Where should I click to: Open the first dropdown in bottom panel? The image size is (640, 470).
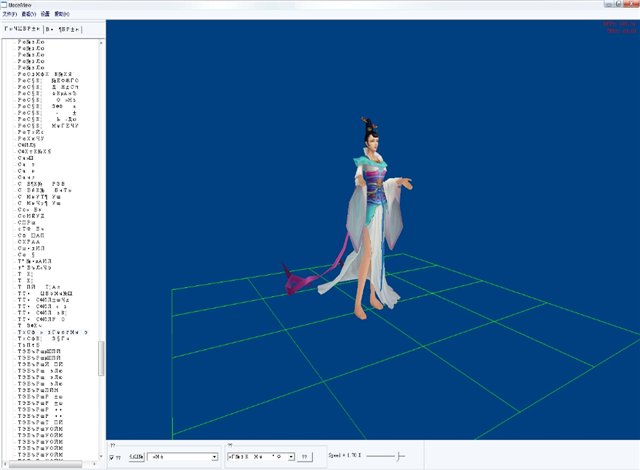(182, 457)
